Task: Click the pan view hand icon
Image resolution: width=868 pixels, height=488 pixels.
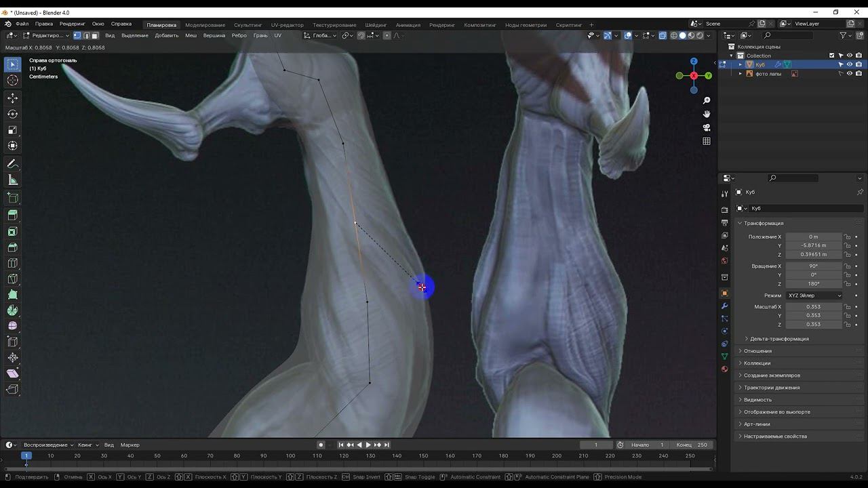Action: [707, 114]
